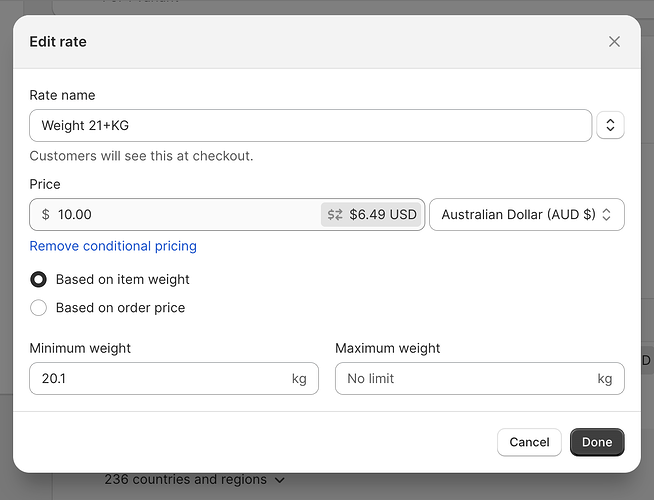Click the currency conversion arrows icon
654x500 pixels.
[x=335, y=215]
